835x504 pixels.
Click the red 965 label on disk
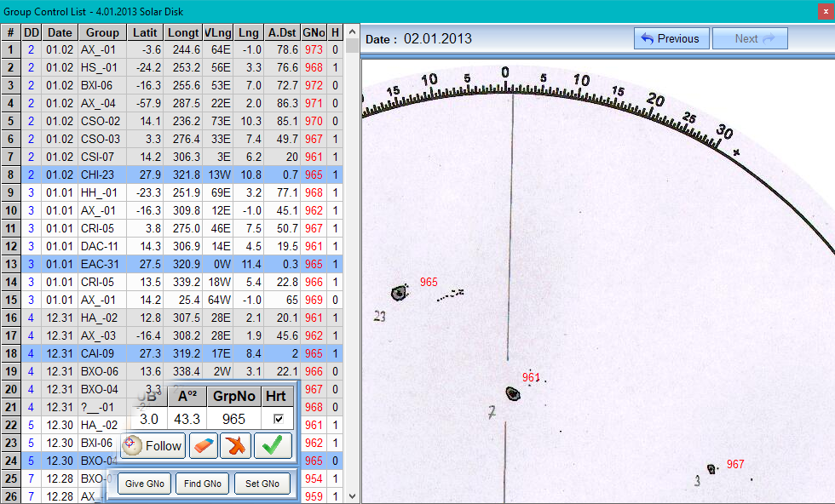429,282
